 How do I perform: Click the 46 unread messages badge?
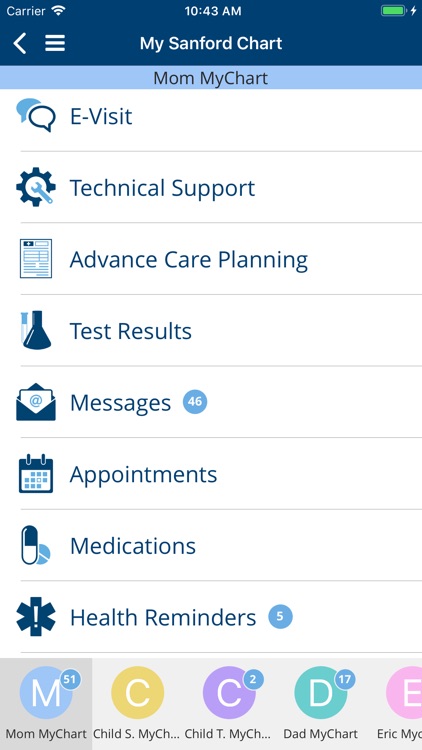pos(195,402)
